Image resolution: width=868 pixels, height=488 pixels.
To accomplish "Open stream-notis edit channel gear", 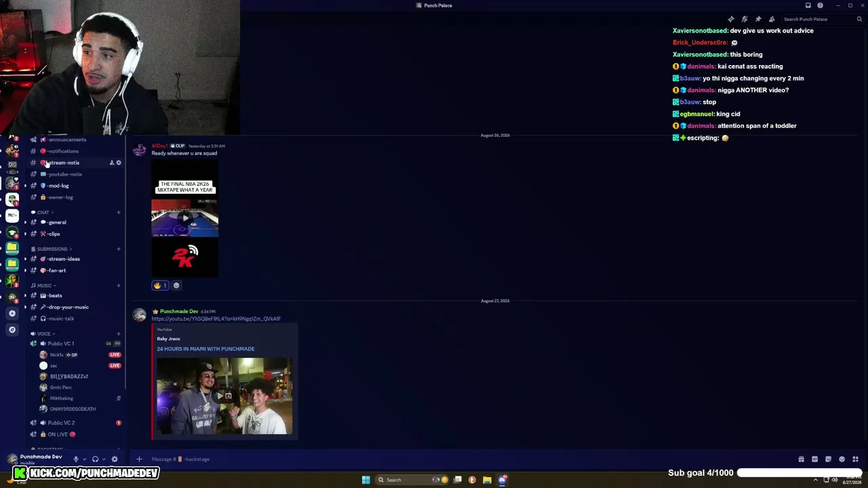I will (x=119, y=163).
